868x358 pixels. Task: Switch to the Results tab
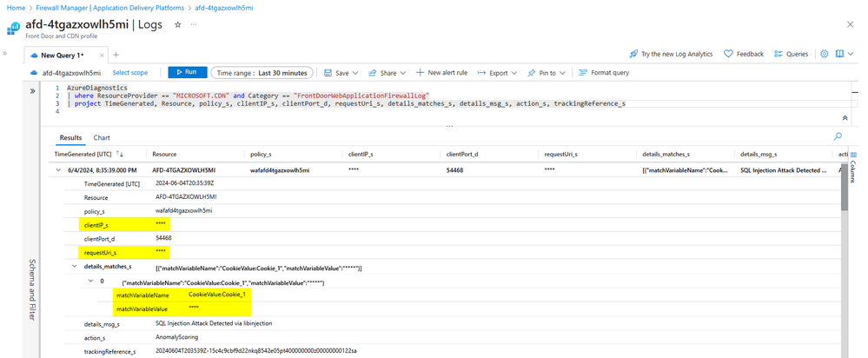(71, 138)
